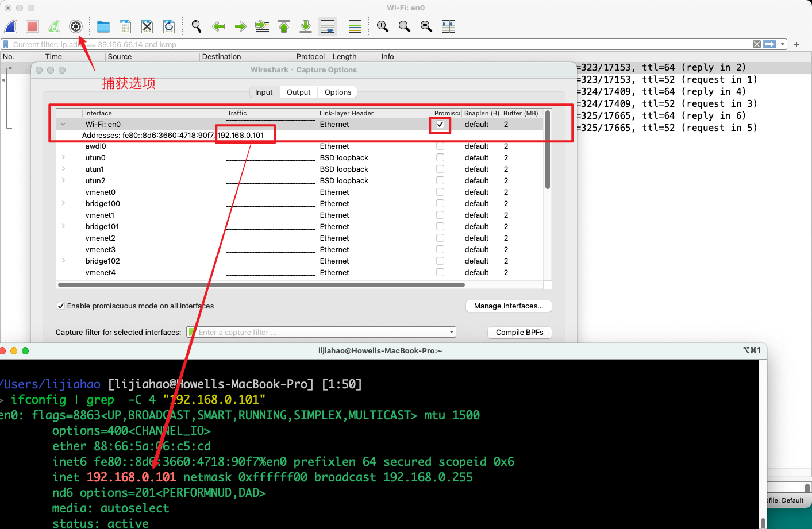This screenshot has width=812, height=529.
Task: Select the vmenet4 interface row
Action: (x=299, y=272)
